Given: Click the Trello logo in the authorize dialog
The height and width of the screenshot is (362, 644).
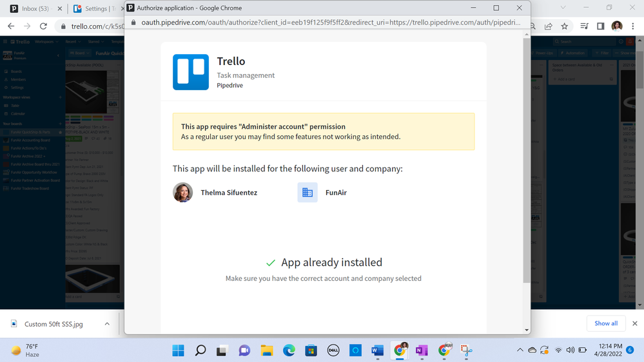Looking at the screenshot, I should tap(191, 72).
